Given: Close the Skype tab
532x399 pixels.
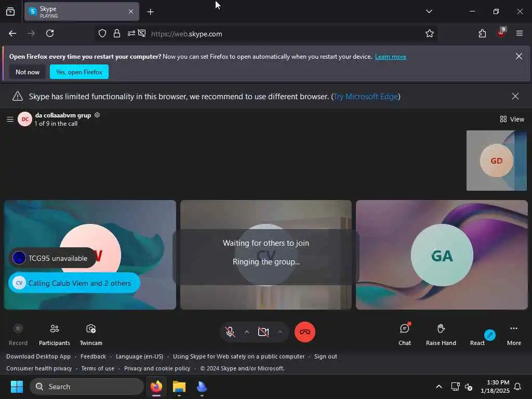Looking at the screenshot, I should point(131,11).
